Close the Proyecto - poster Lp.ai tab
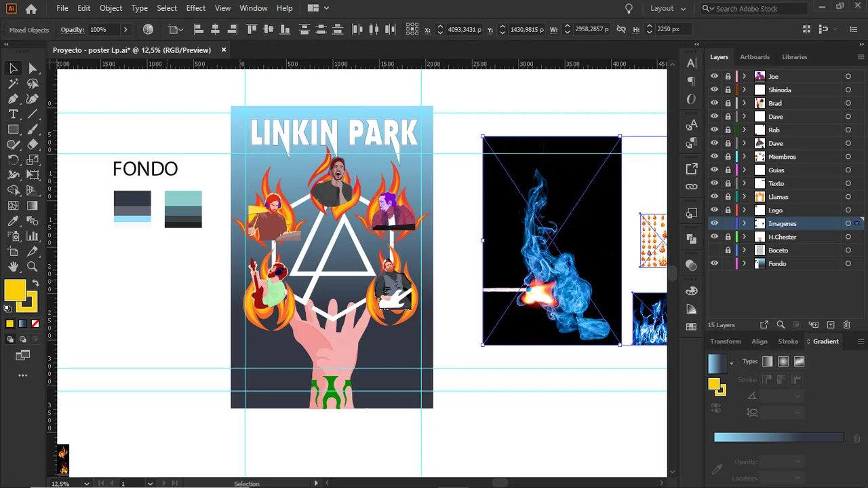 pos(224,50)
